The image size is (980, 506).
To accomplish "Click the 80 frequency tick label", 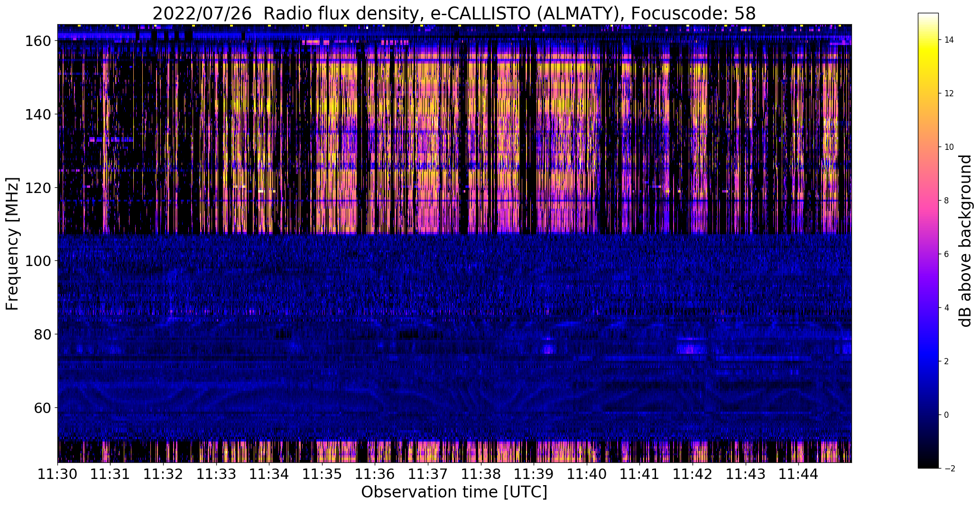I will (x=42, y=334).
